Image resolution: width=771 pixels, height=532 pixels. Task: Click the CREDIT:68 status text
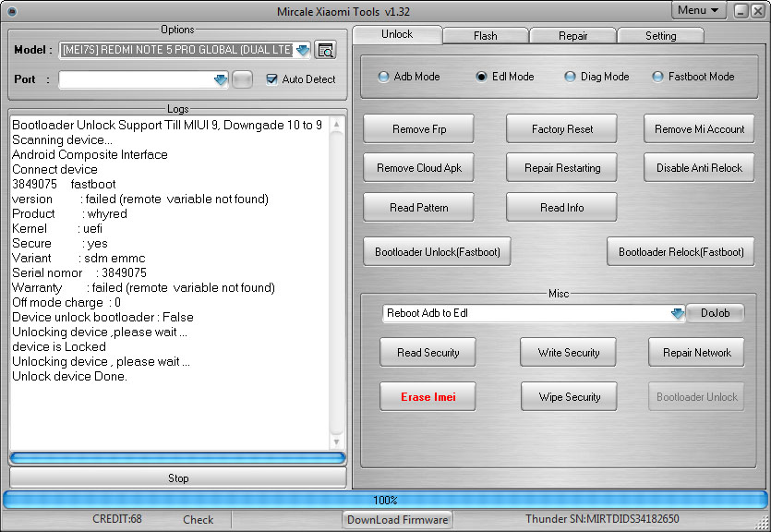[x=117, y=519]
